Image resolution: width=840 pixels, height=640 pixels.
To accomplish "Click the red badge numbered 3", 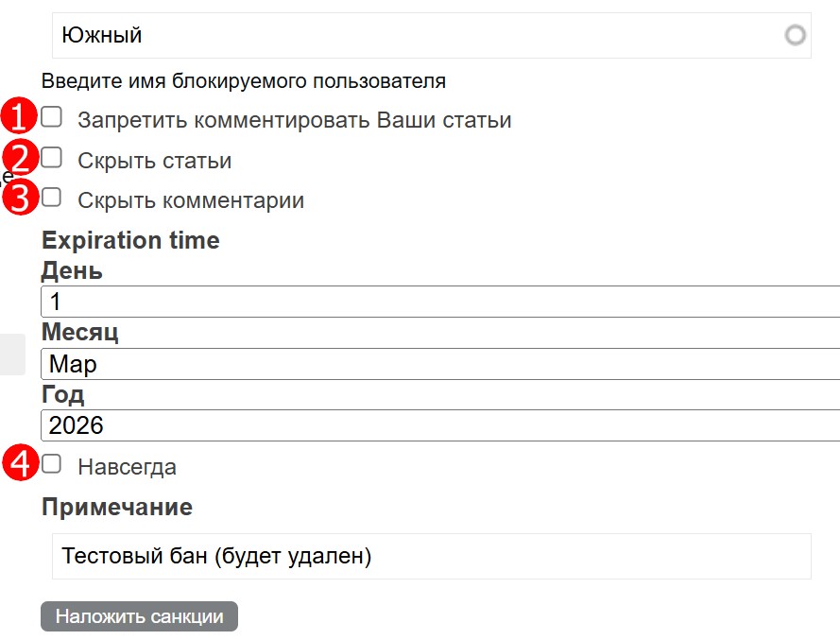I will [x=20, y=199].
